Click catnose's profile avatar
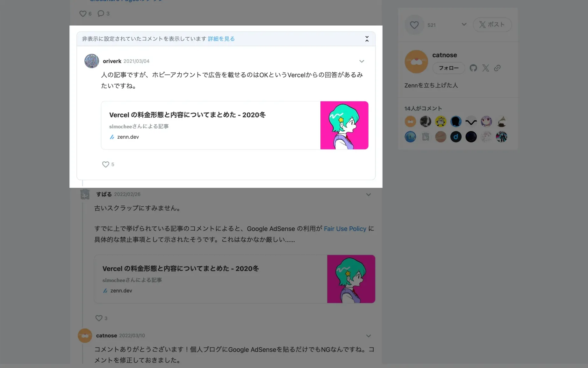588x368 pixels. pyautogui.click(x=416, y=62)
